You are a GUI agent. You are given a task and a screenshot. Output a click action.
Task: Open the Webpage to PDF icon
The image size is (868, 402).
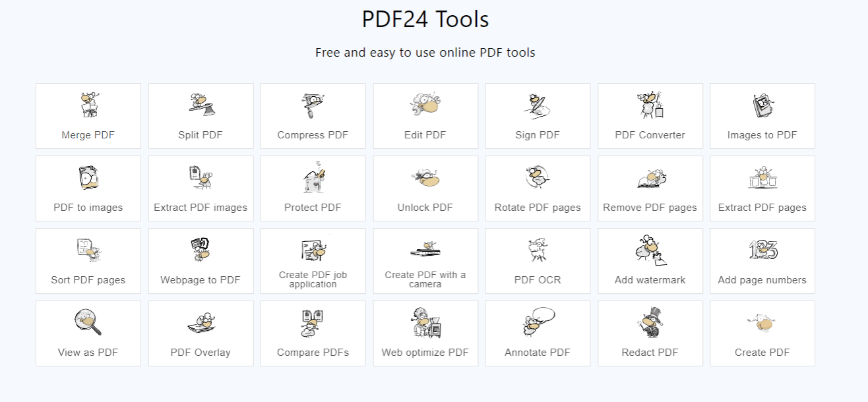click(201, 250)
